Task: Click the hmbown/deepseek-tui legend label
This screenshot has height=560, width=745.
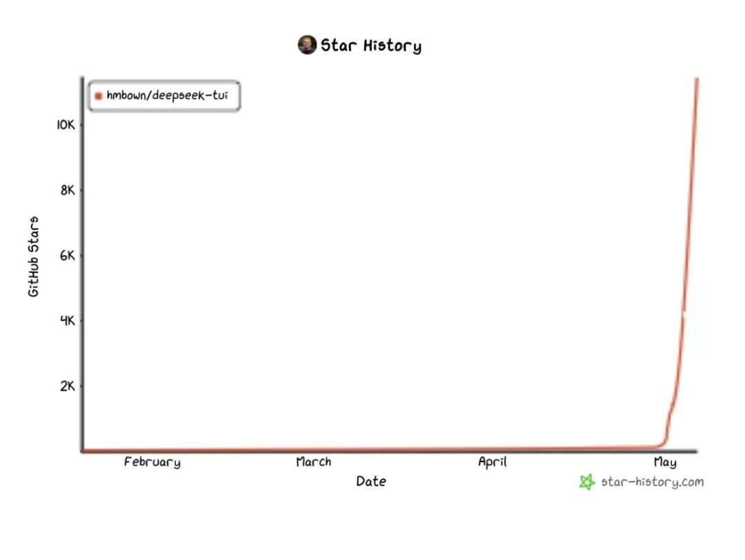Action: [167, 95]
